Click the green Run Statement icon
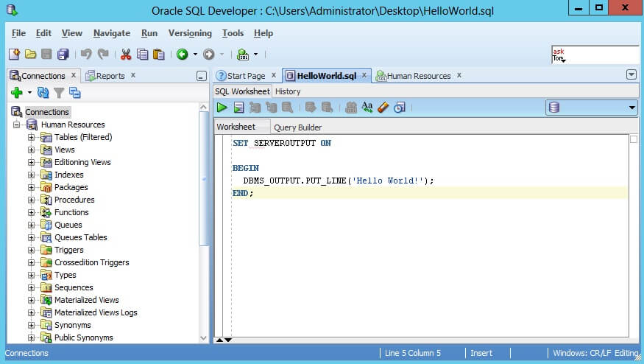This screenshot has width=644, height=364. pos(222,108)
